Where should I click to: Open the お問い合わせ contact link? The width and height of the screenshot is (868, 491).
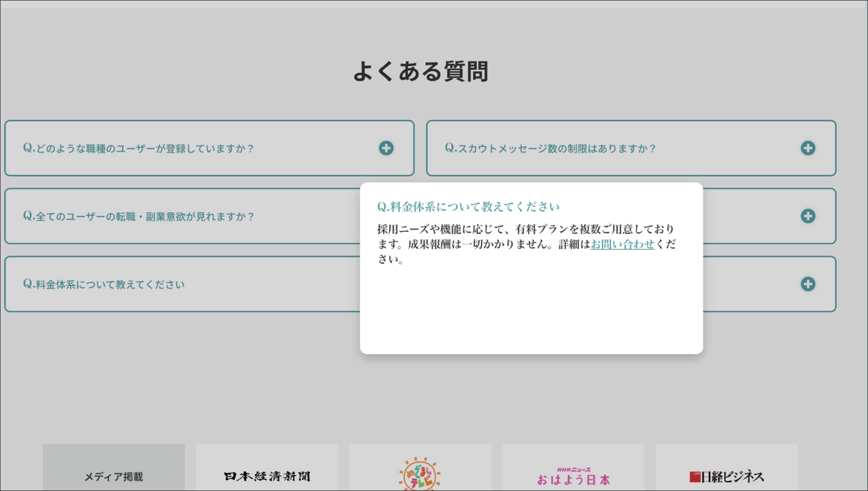(x=622, y=245)
